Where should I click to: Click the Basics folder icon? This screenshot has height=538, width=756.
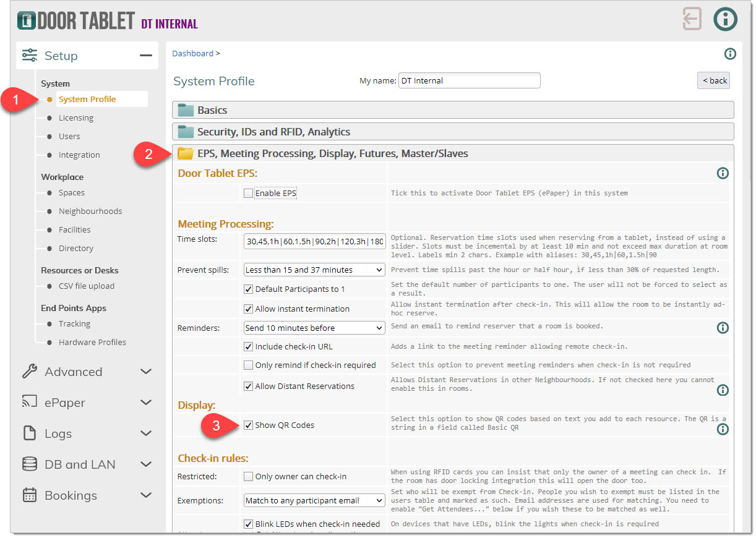pos(186,110)
